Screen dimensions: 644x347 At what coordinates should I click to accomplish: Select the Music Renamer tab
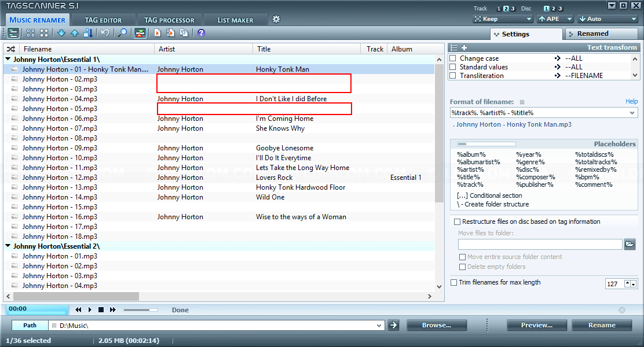38,20
